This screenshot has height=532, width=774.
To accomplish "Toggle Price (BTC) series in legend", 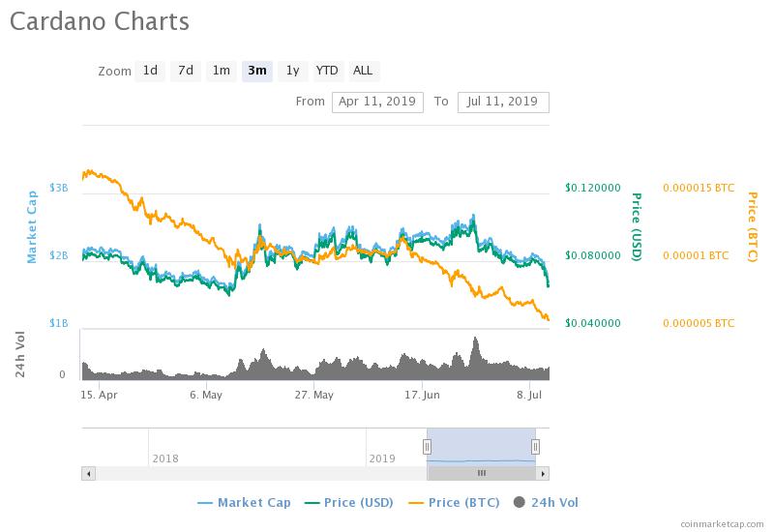I will click(458, 502).
